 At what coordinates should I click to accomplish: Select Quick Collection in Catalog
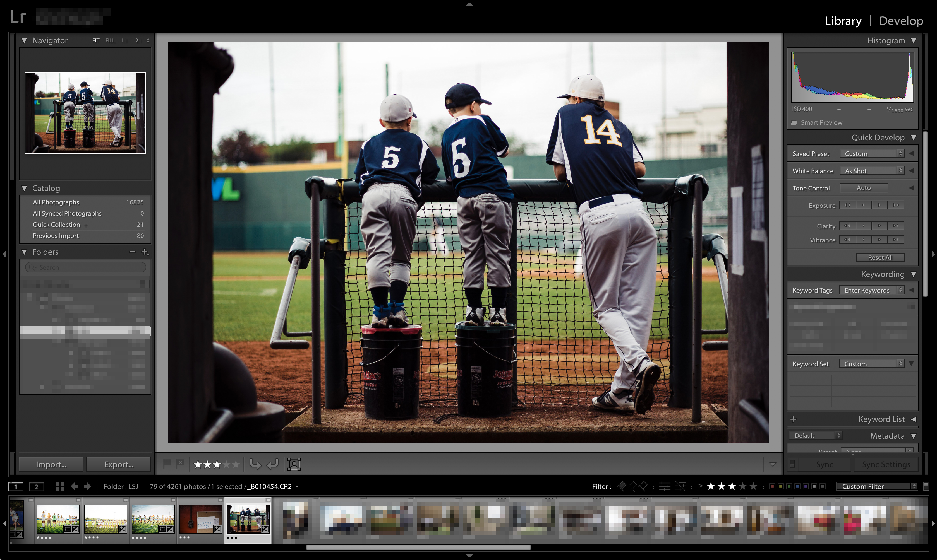(56, 225)
